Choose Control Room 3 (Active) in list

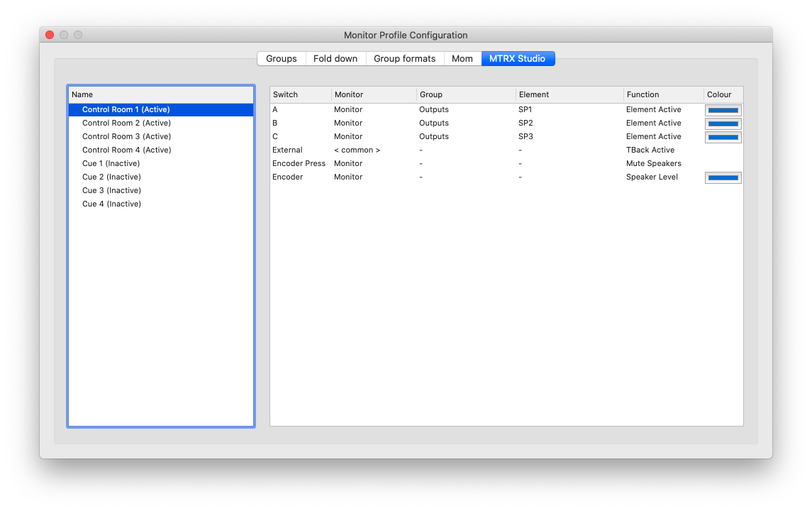160,136
